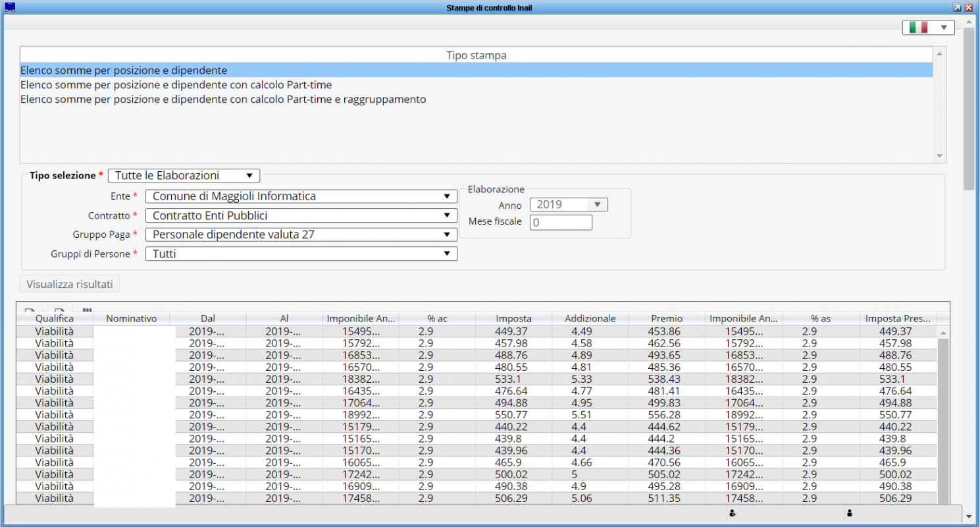Open the Gruppo Paga dropdown
Viewport: 980px width, 527px height.
coord(301,235)
